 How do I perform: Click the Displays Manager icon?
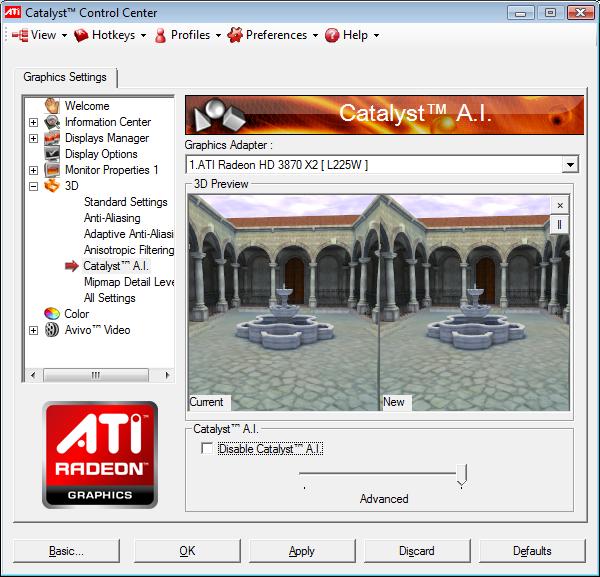(x=52, y=138)
